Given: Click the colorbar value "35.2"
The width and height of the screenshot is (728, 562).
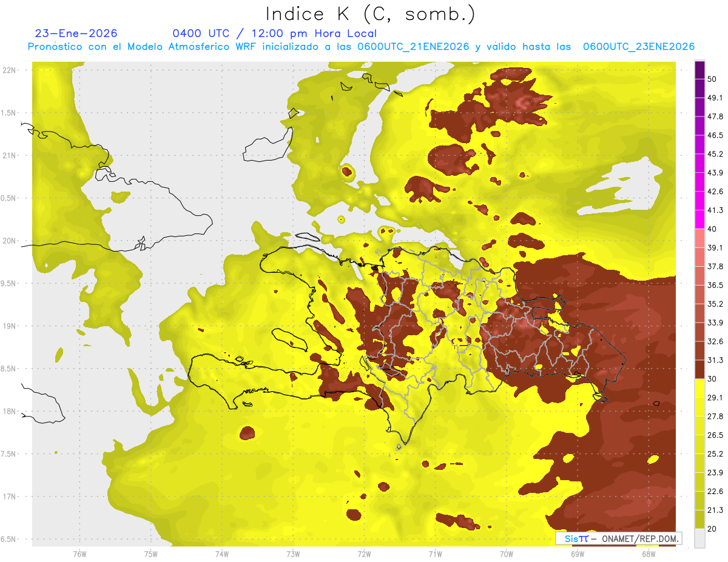Looking at the screenshot, I should pos(715,304).
